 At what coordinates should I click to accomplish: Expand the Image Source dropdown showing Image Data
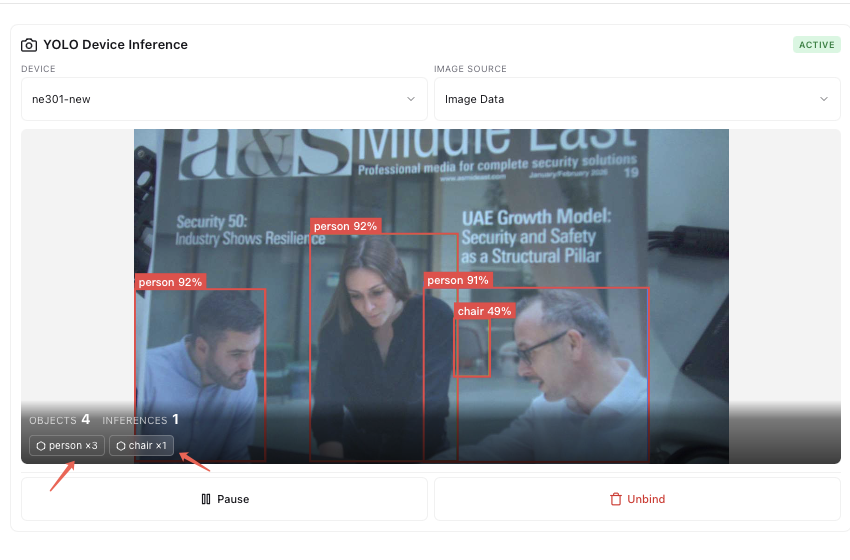pyautogui.click(x=636, y=99)
